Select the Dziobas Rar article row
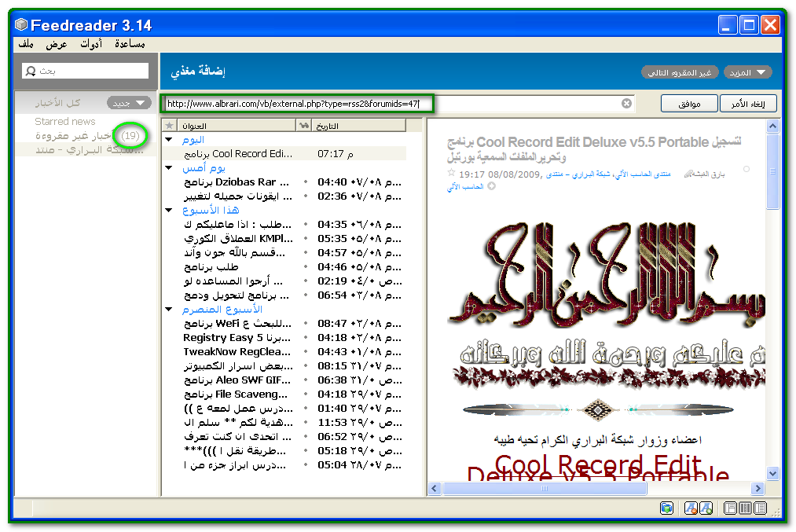Viewport: 796px width, 532px height. pyautogui.click(x=284, y=182)
